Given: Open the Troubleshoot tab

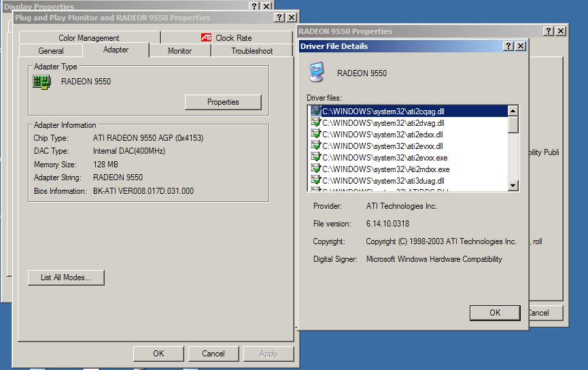Looking at the screenshot, I should click(252, 51).
